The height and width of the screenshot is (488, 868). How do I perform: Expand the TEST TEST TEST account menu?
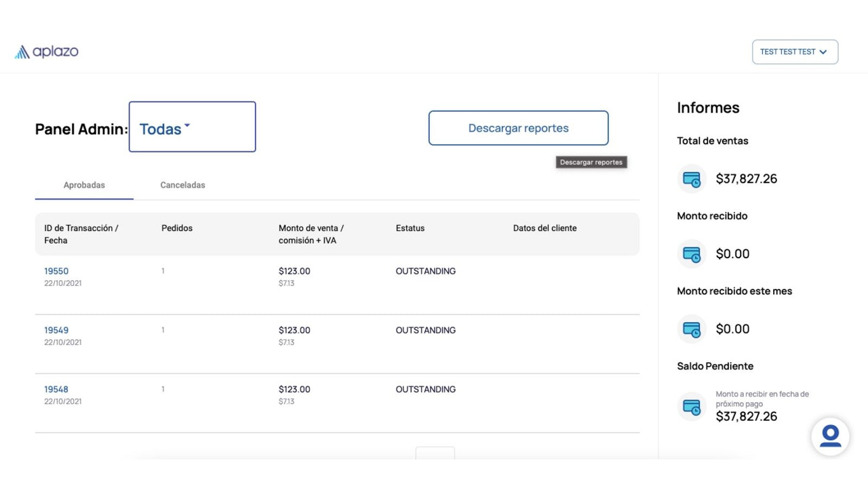pyautogui.click(x=794, y=52)
